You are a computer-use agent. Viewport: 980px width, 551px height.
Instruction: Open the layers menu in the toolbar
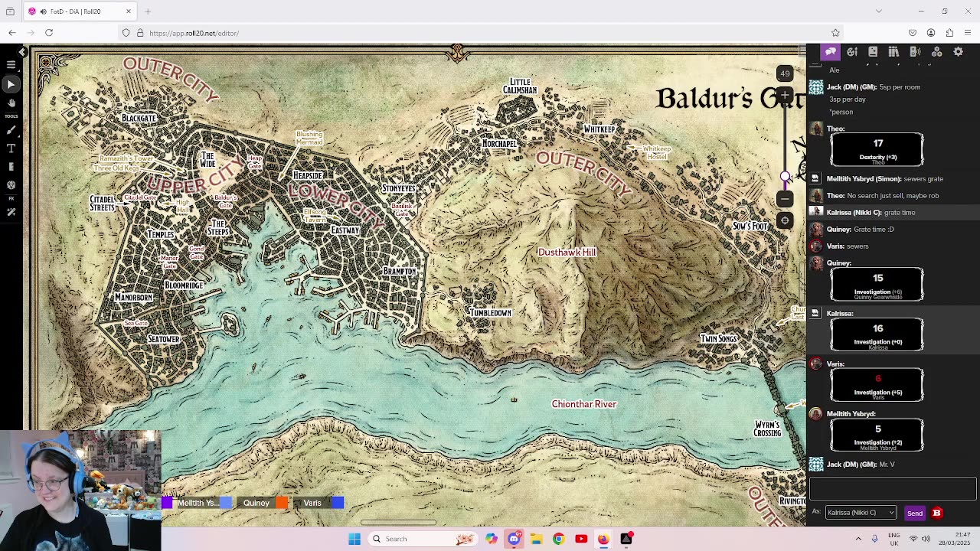(x=11, y=65)
